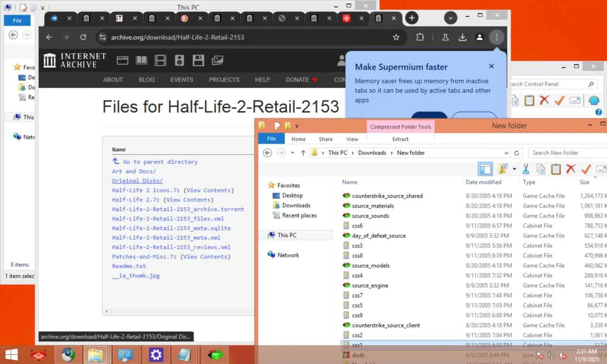The height and width of the screenshot is (364, 607).
Task: Open the browser tab search dropdown
Action: click(451, 18)
